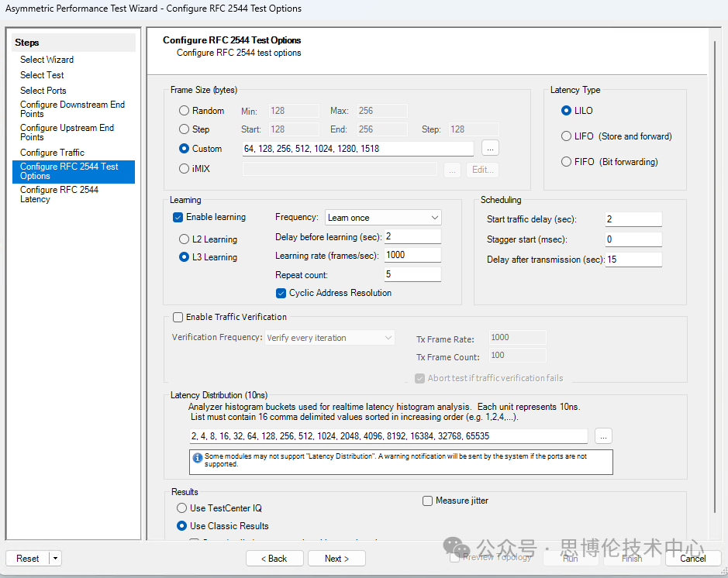Go to Select Ports step

pos(43,91)
